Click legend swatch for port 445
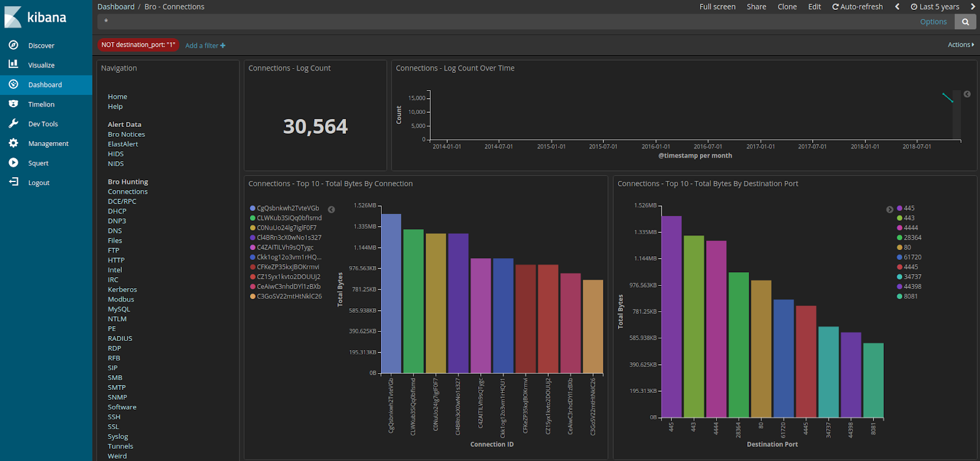The image size is (980, 461). (x=900, y=208)
